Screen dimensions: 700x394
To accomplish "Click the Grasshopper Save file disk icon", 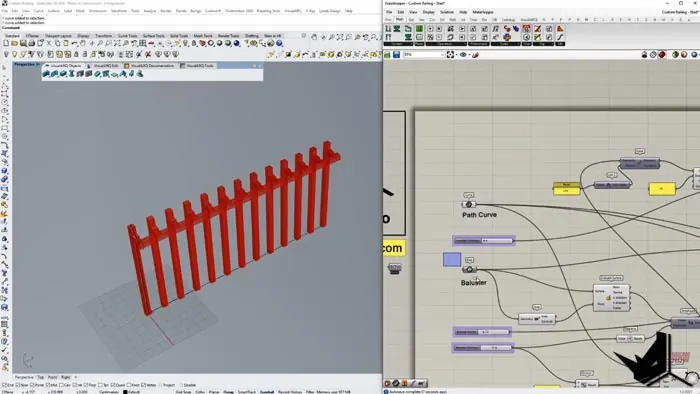I will (396, 55).
